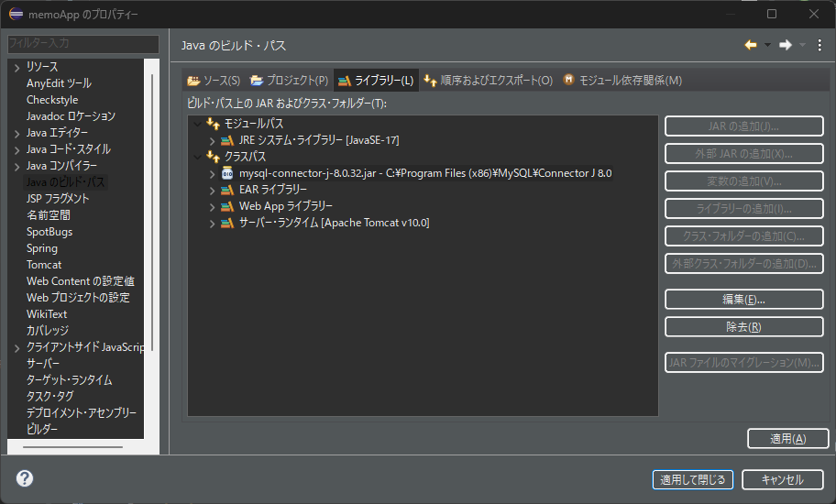Viewport: 836px width, 504px height.
Task: Select デプロイメント・アセンブリー in the sidebar
Action: tap(82, 413)
